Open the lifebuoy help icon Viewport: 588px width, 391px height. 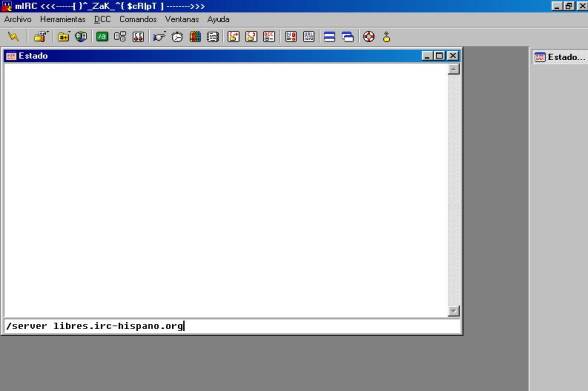click(369, 37)
